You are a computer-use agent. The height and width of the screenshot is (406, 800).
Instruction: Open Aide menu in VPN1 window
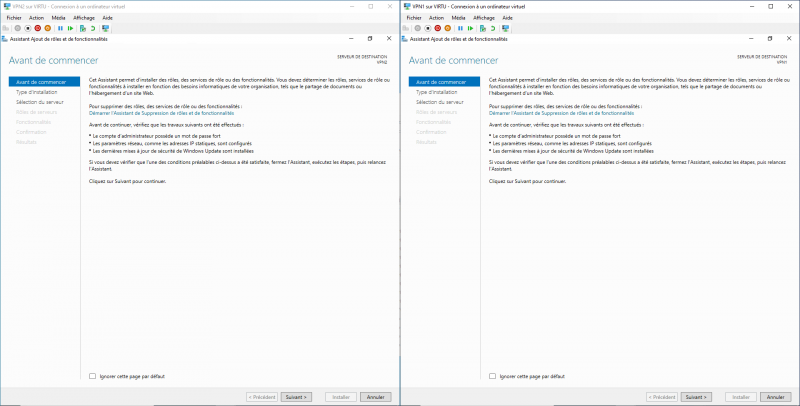(x=507, y=18)
